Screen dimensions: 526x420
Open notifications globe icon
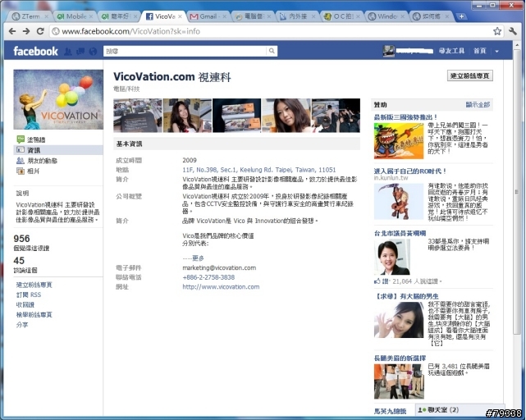pos(93,52)
